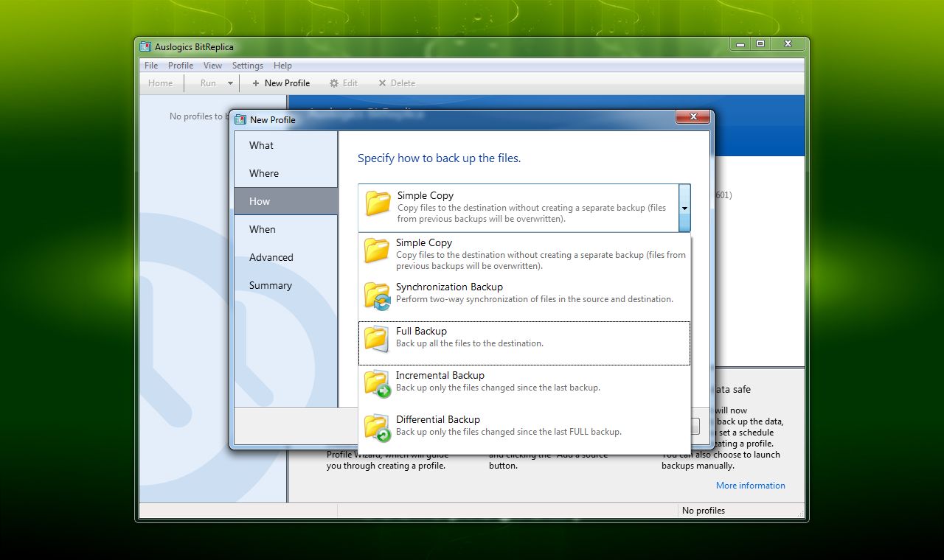Screen dimensions: 944x560
Task: Open the Help menu
Action: [282, 66]
